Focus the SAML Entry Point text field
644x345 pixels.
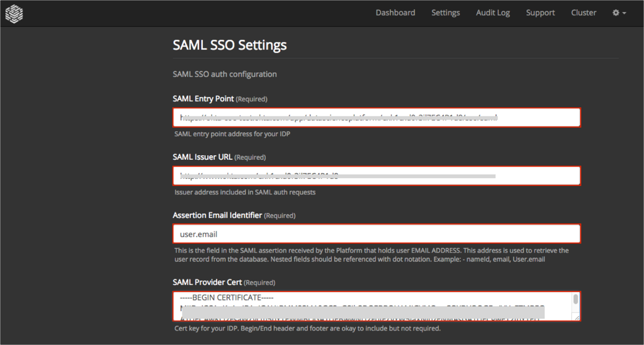click(x=376, y=117)
